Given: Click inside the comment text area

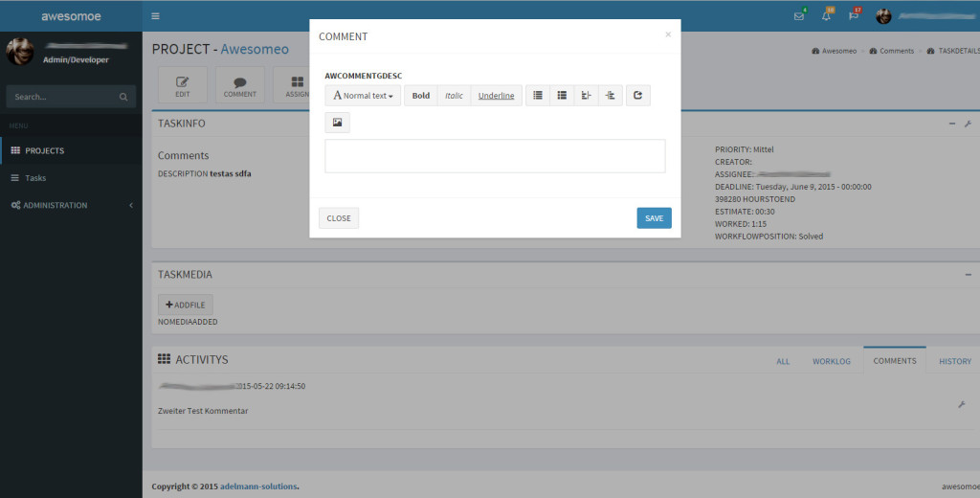Looking at the screenshot, I should [495, 156].
